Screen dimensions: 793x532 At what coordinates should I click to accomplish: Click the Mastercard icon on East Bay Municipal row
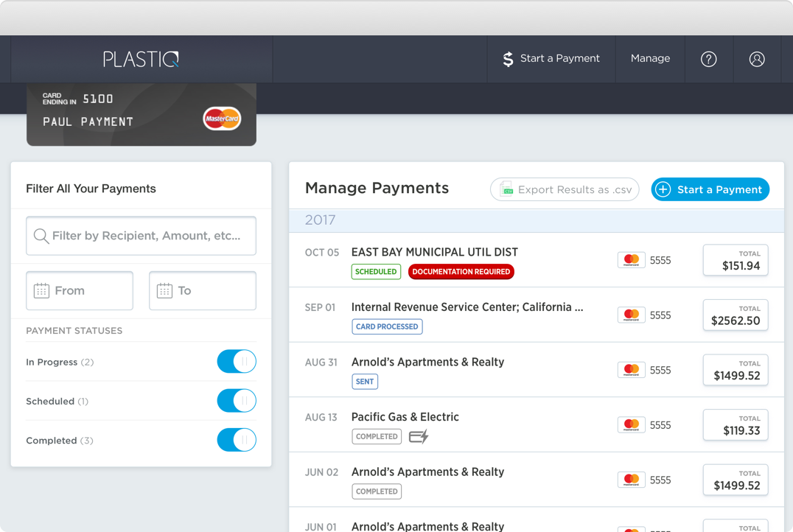(631, 260)
